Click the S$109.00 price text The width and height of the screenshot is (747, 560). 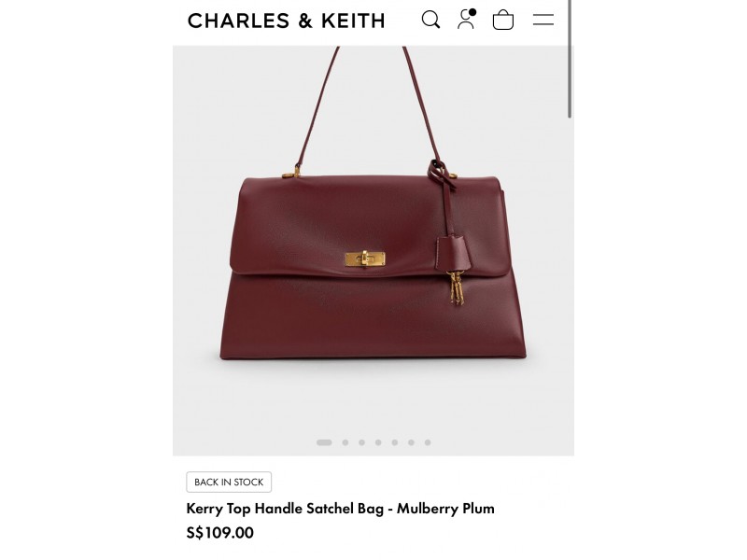pyautogui.click(x=219, y=532)
